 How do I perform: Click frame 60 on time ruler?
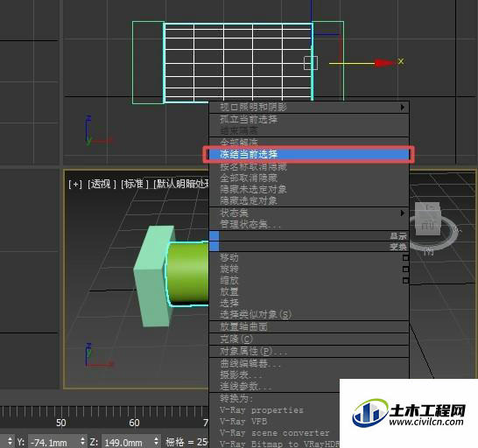point(134,423)
